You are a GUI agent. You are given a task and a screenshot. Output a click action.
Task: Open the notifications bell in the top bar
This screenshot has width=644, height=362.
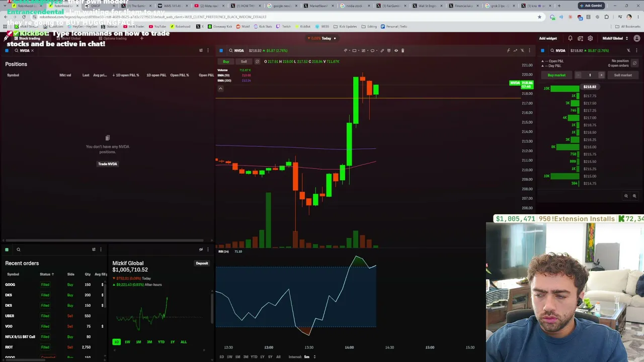(x=570, y=38)
